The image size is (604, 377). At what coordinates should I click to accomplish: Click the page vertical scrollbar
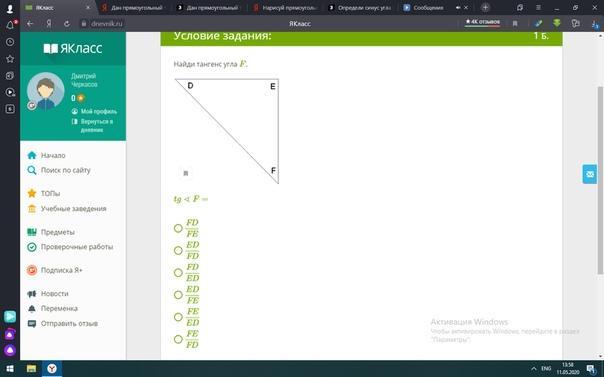[600, 181]
